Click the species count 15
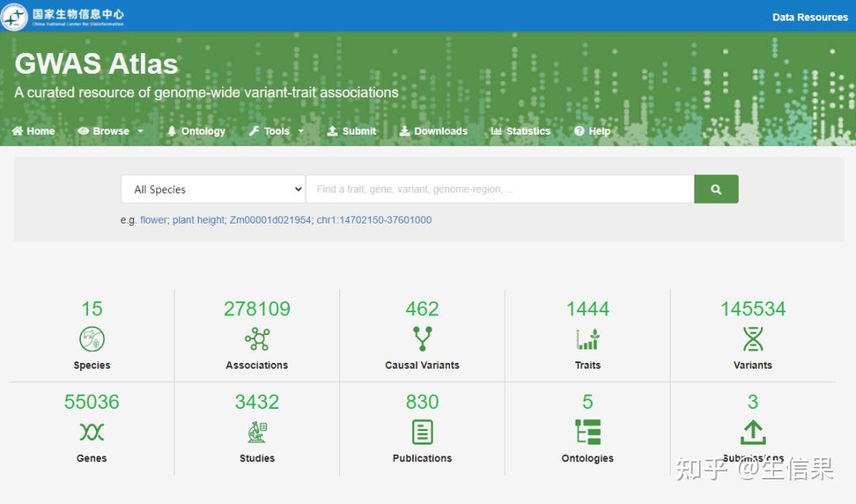This screenshot has height=504, width=856. coord(92,309)
